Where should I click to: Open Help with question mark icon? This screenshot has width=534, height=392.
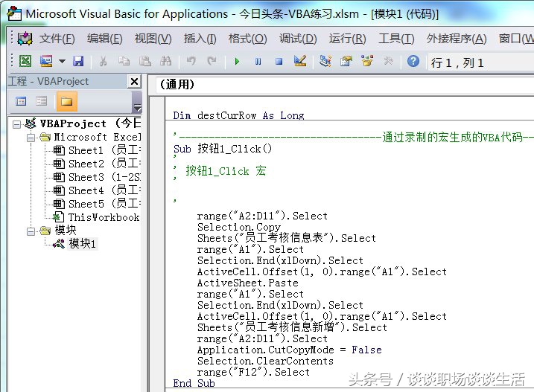tap(413, 61)
